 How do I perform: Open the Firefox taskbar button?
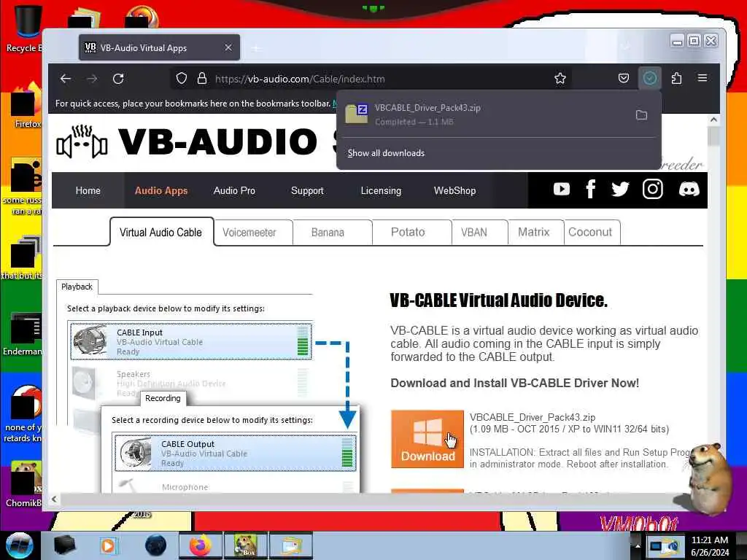click(x=200, y=545)
